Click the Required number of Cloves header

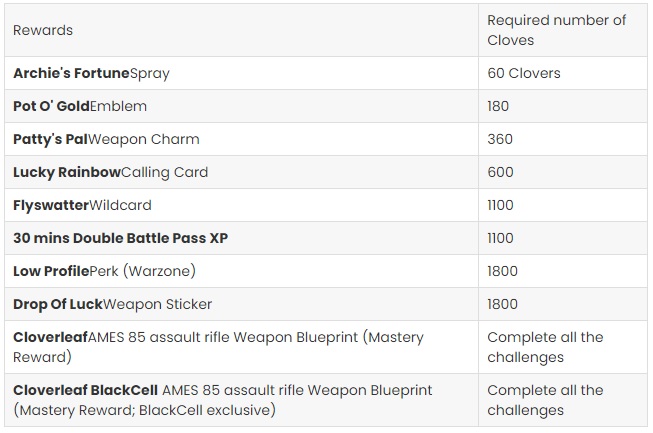click(x=556, y=30)
